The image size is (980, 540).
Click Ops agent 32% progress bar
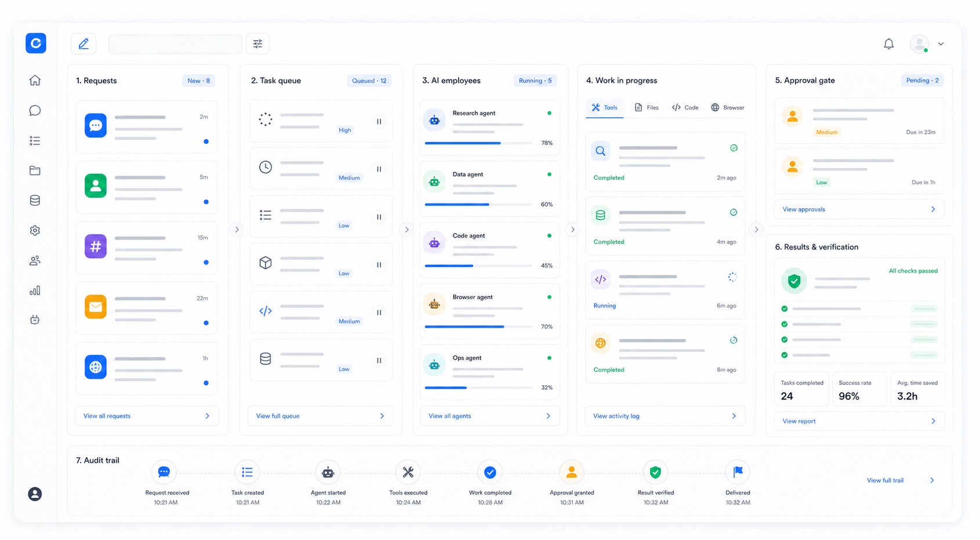coord(478,387)
